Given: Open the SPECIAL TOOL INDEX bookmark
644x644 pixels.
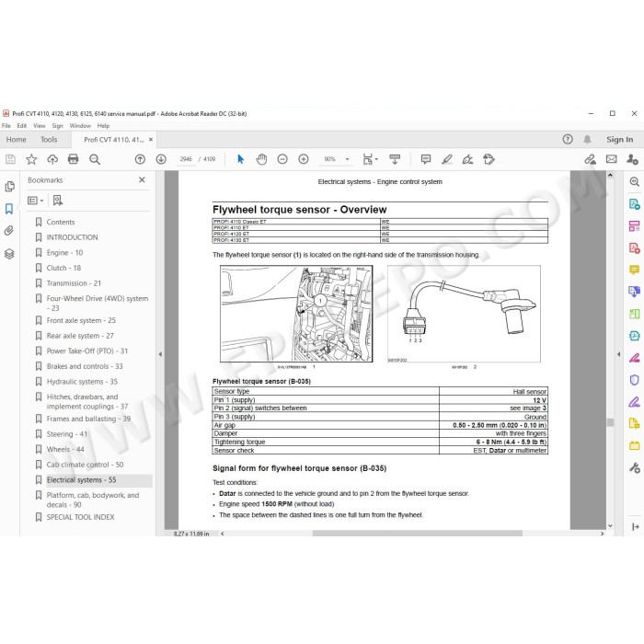Looking at the screenshot, I should coord(80,517).
